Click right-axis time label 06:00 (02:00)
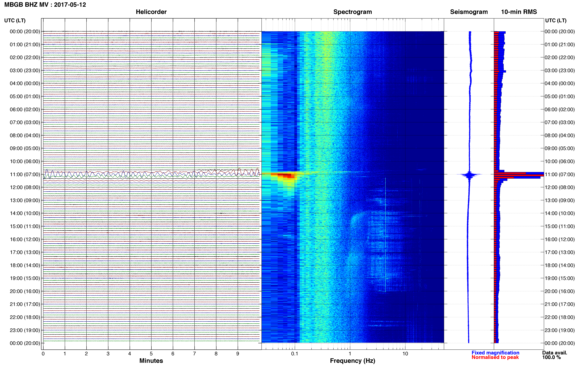588x368 pixels. [x=560, y=110]
